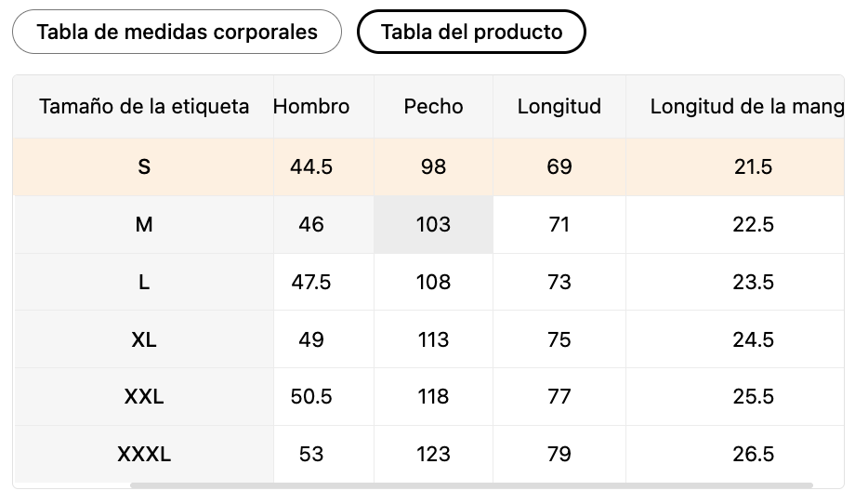Click the Longitud de la manga header

(747, 106)
